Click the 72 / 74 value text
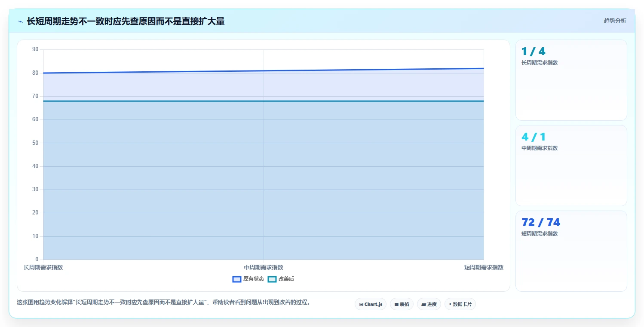The image size is (644, 327). tap(541, 223)
